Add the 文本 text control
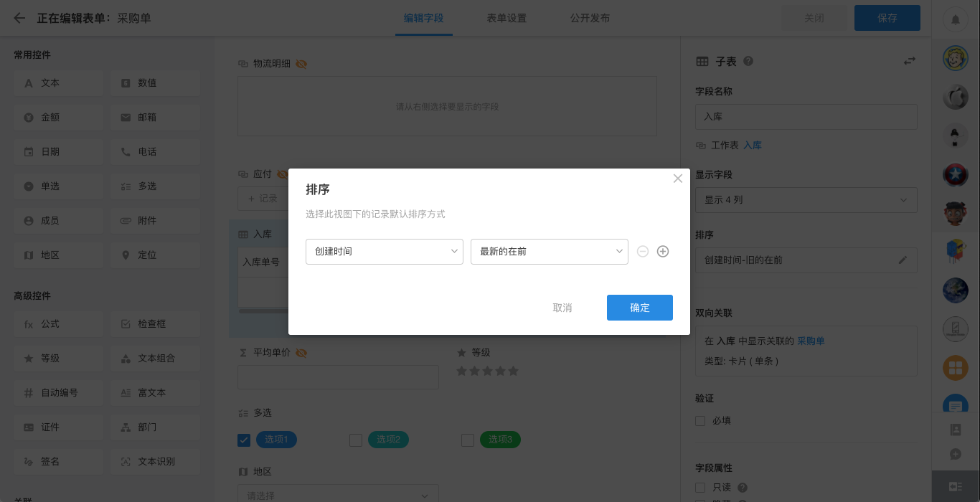The image size is (980, 502). tap(58, 83)
